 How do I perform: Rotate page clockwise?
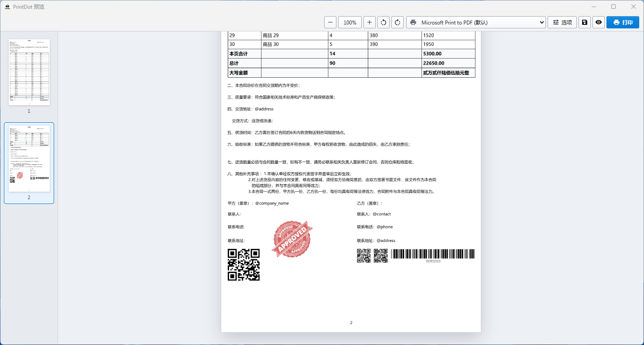click(x=397, y=22)
